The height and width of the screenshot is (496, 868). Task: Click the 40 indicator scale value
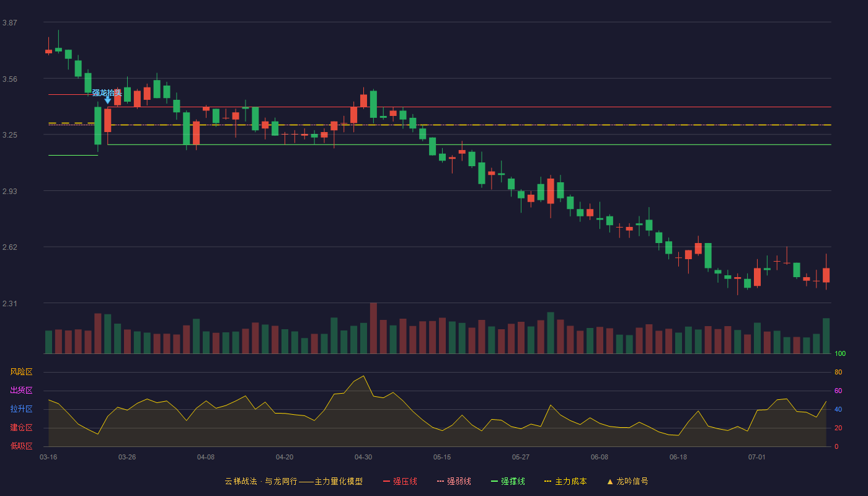tap(838, 409)
